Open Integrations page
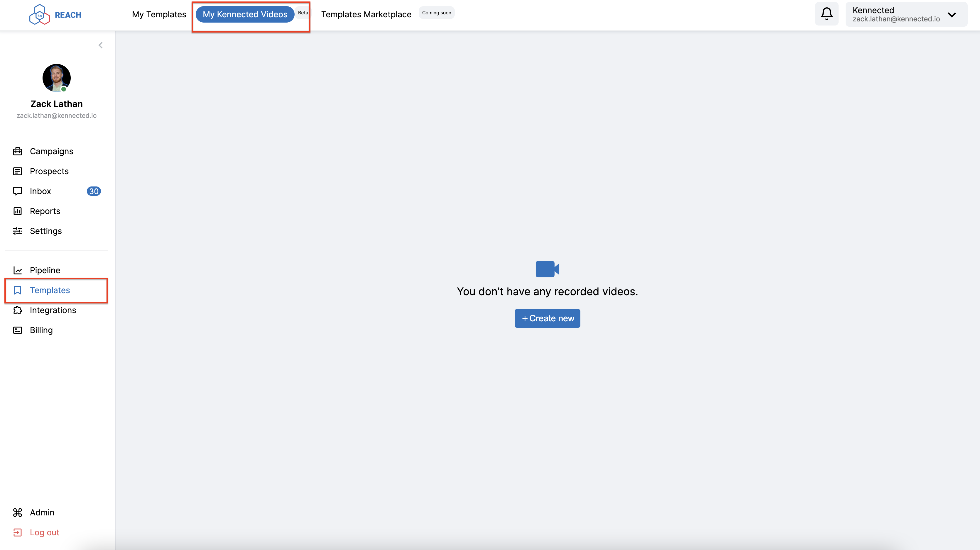 point(53,310)
